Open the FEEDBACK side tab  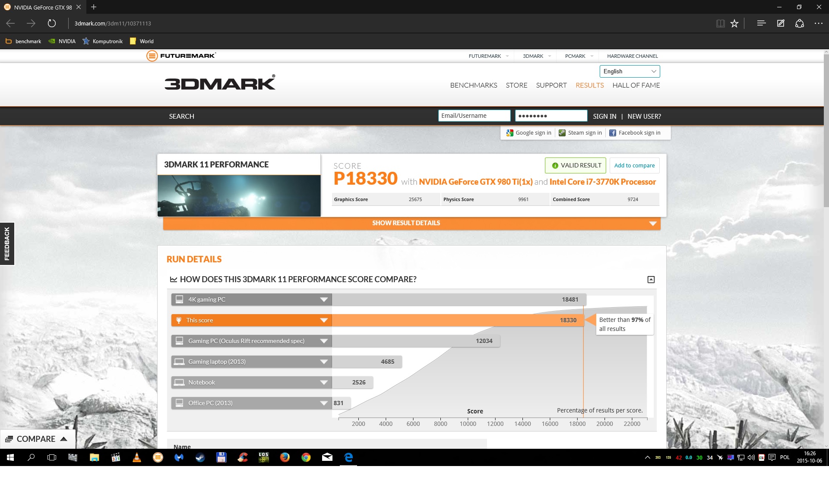tap(7, 244)
